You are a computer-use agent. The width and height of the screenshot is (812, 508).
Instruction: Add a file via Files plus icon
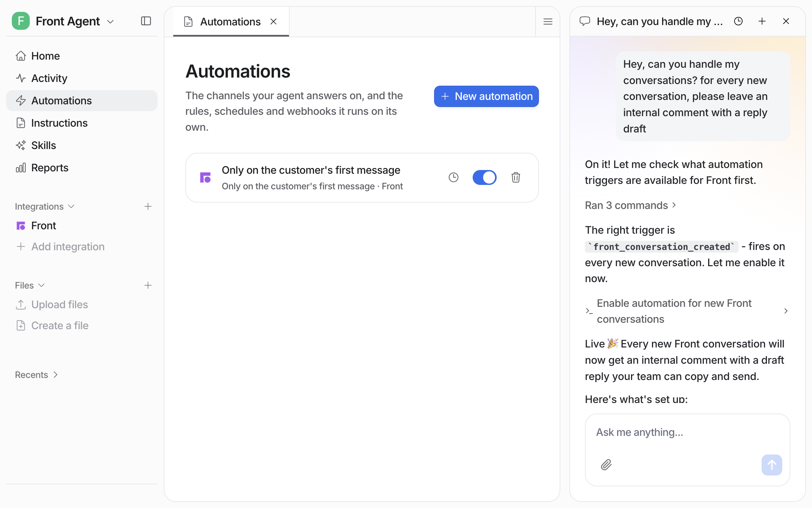(x=148, y=285)
